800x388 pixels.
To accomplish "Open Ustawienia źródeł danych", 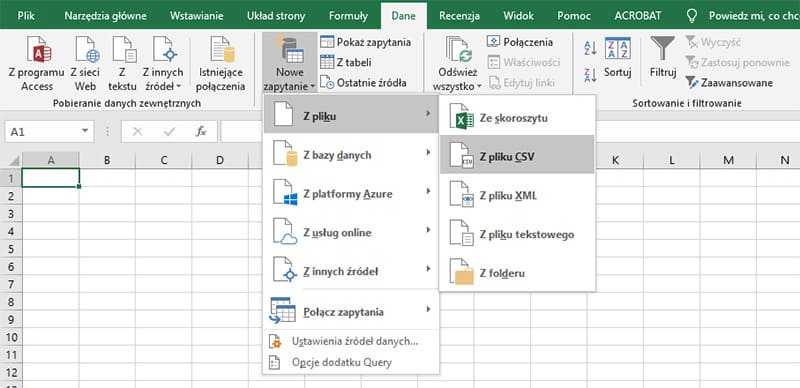I will [351, 342].
